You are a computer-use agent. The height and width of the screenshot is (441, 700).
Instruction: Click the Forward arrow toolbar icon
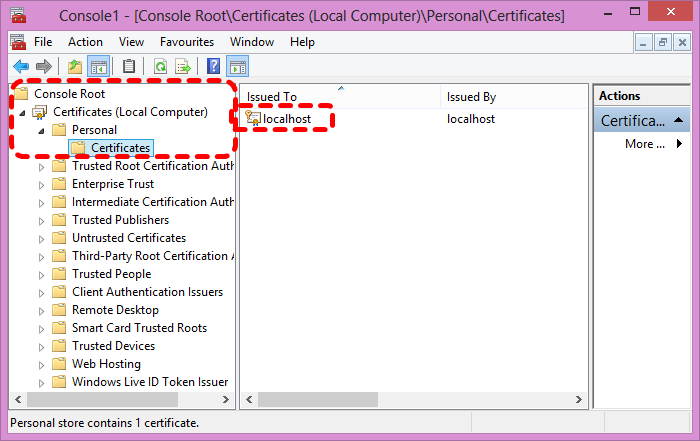44,67
